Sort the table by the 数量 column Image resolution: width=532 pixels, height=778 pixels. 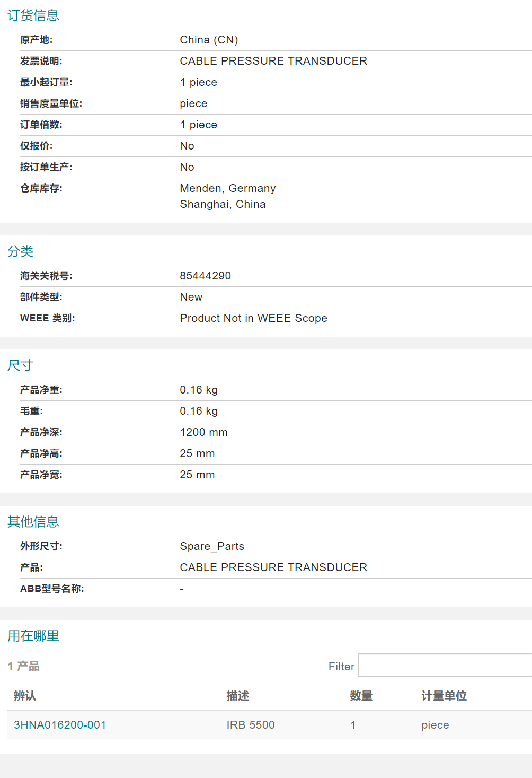(x=361, y=696)
